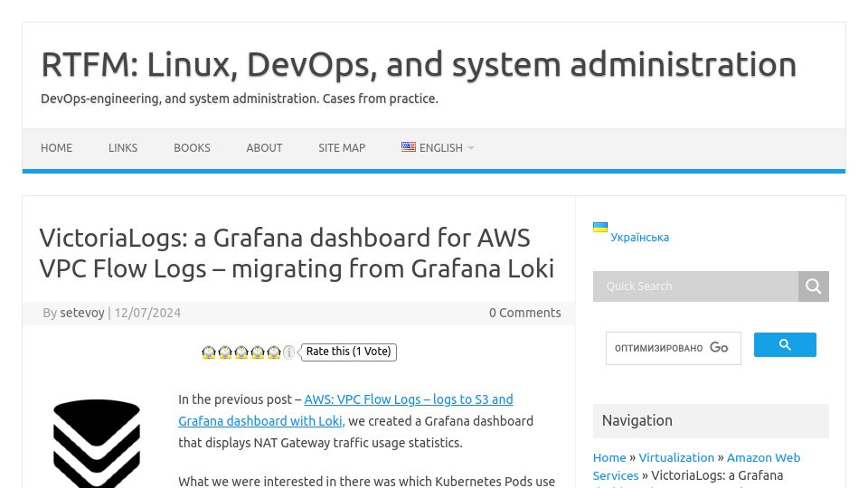Focus the Google custom search field
The image size is (868, 488).
point(673,348)
